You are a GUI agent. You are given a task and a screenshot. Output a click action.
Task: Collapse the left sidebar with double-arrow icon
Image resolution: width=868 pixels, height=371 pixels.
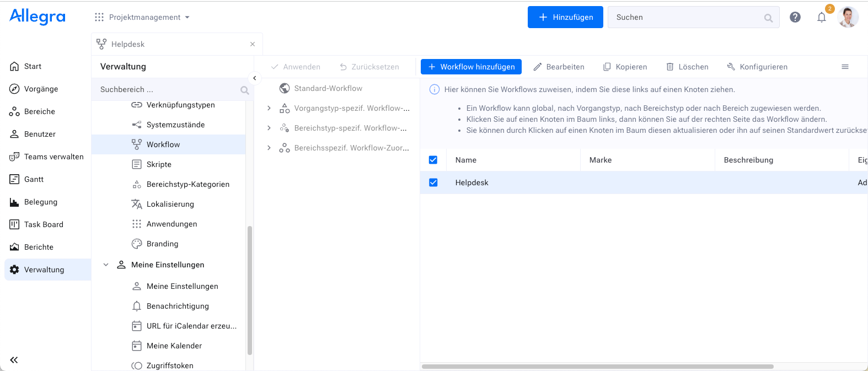[14, 360]
